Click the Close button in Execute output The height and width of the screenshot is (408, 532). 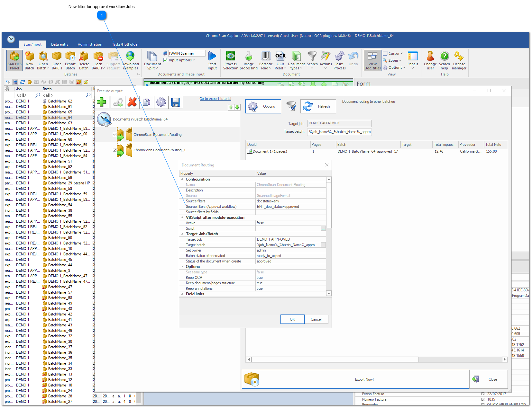tap(489, 379)
